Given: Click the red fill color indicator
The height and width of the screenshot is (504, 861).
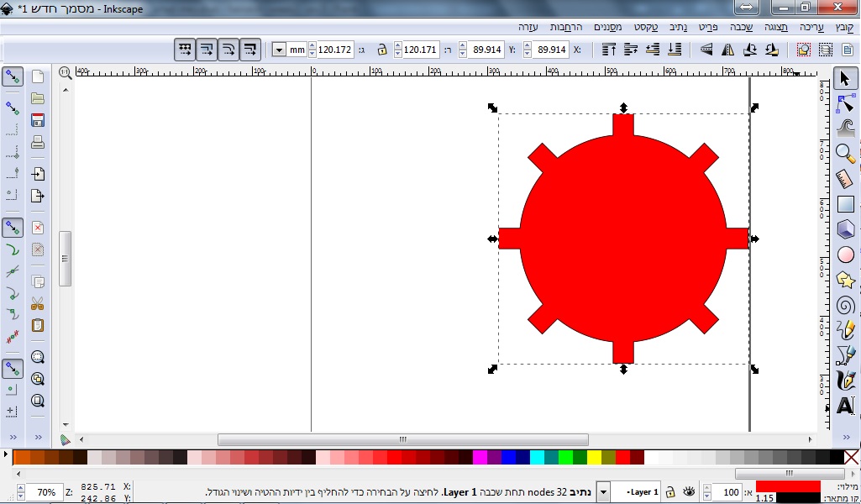Looking at the screenshot, I should click(x=788, y=486).
